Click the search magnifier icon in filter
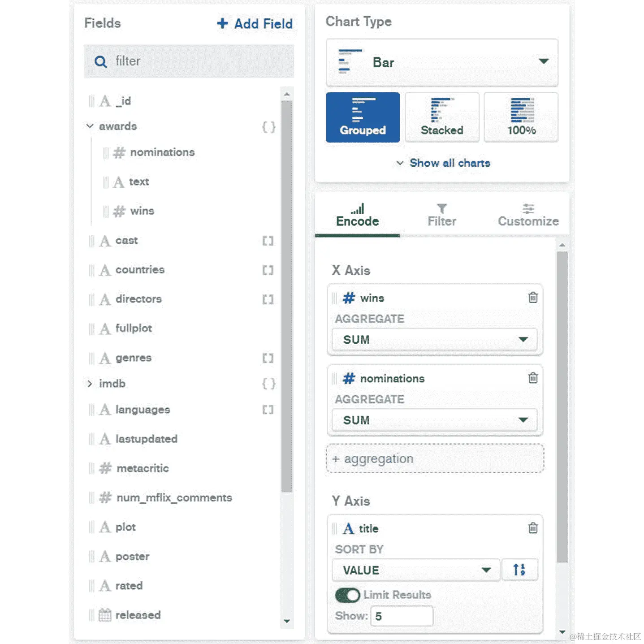This screenshot has height=644, width=644. [101, 61]
